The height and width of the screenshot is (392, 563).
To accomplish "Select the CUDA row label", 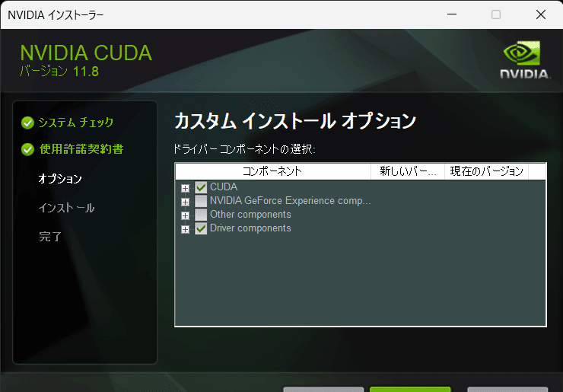I will pos(224,186).
